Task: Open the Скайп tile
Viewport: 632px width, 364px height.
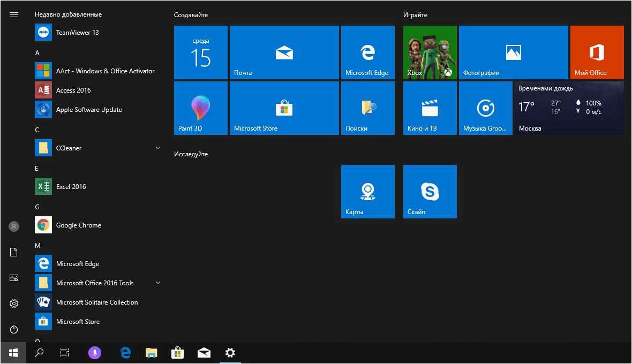Action: point(430,192)
